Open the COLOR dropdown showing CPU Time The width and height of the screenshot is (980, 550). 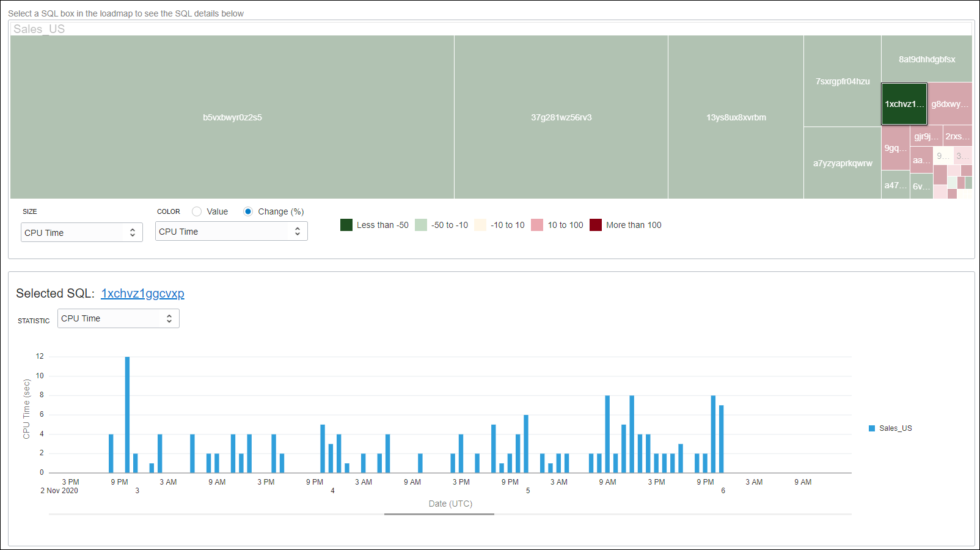click(x=231, y=231)
